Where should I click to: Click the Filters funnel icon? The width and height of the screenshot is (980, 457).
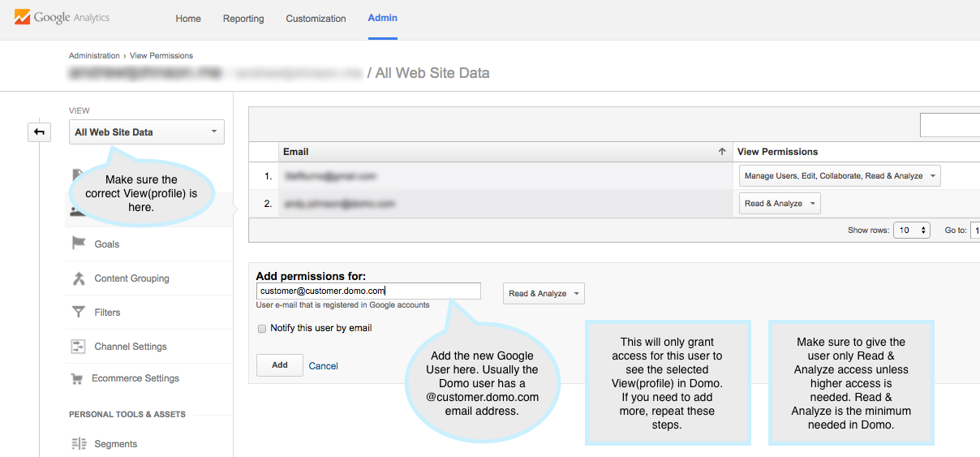[79, 313]
